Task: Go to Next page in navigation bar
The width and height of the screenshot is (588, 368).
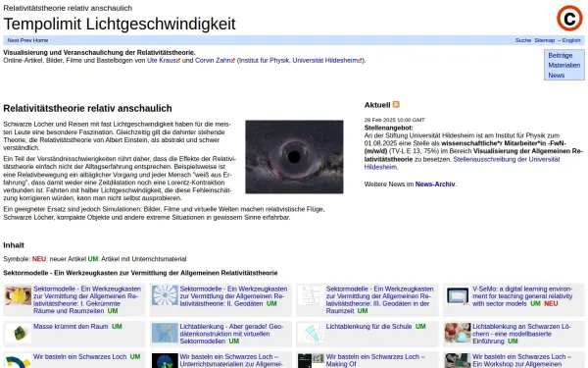Action: pyautogui.click(x=13, y=40)
